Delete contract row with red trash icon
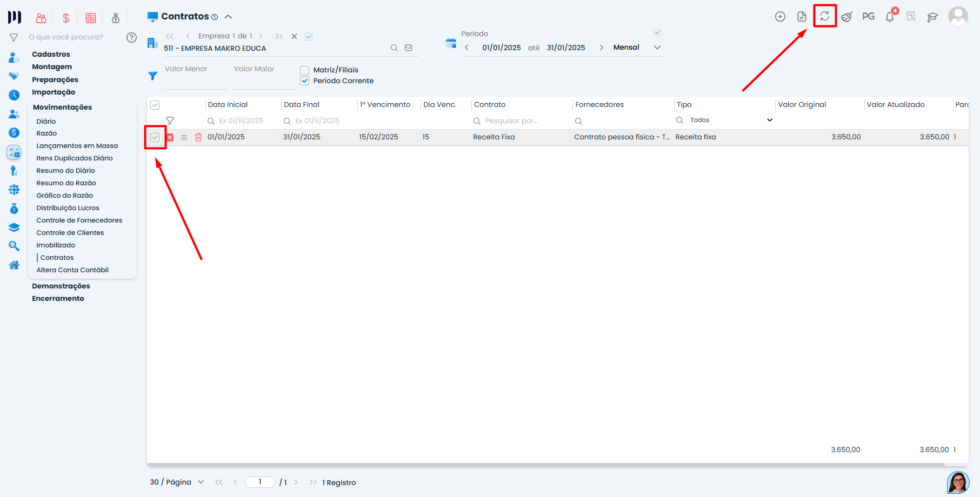Image resolution: width=980 pixels, height=497 pixels. [198, 137]
